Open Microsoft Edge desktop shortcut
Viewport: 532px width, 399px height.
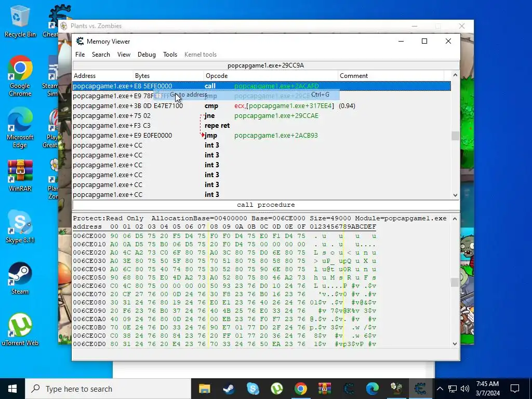(x=20, y=128)
